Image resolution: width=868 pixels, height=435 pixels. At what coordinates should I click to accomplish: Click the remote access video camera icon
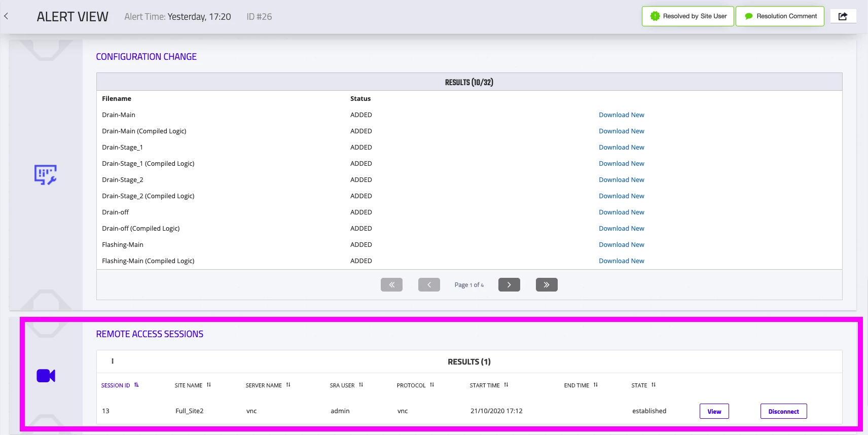click(x=46, y=376)
